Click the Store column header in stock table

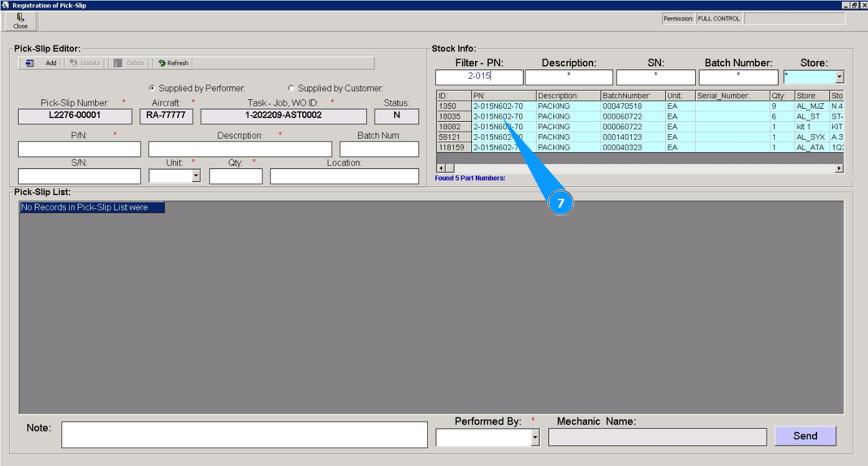pos(812,96)
